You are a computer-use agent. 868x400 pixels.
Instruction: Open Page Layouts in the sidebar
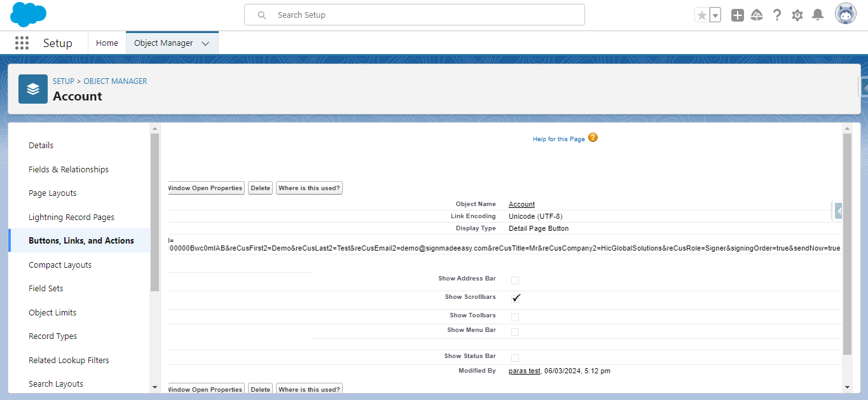(x=53, y=193)
